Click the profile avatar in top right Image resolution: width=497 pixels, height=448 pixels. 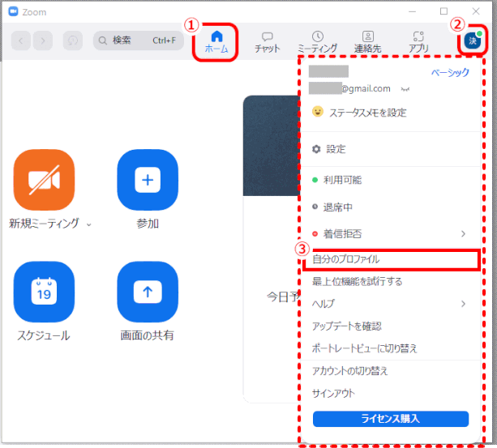473,41
